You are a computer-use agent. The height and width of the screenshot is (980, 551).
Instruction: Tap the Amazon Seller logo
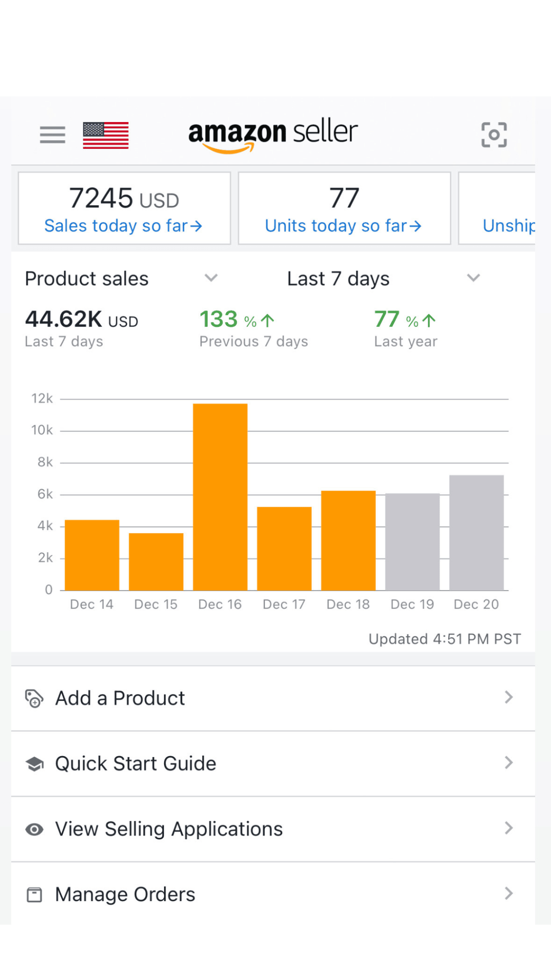click(x=273, y=134)
